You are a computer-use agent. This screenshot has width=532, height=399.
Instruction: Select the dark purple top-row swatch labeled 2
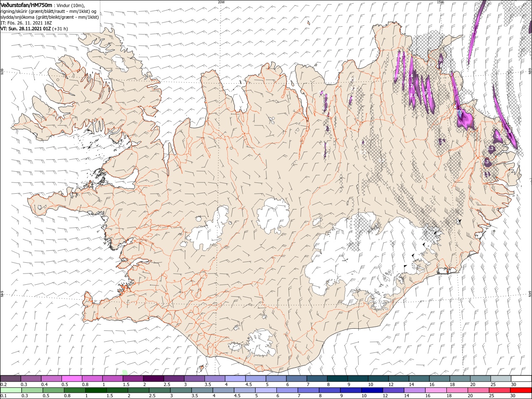pyautogui.click(x=153, y=379)
